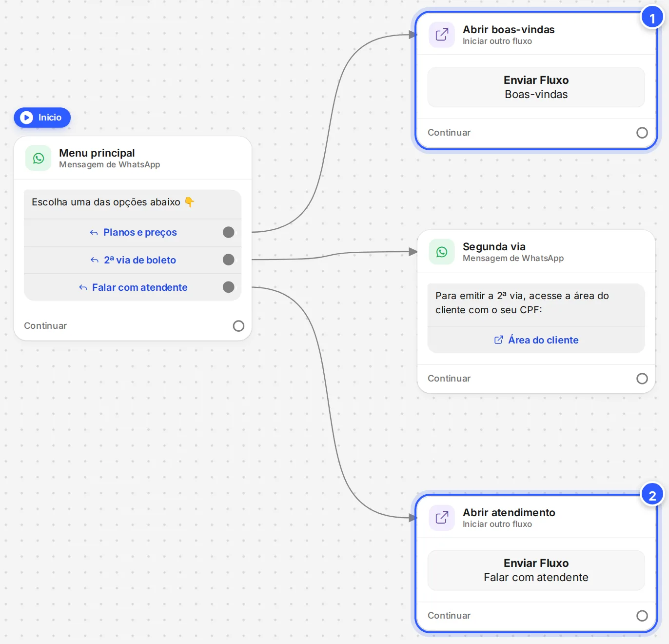Select the WhatsApp icon of Segunda via

point(442,252)
